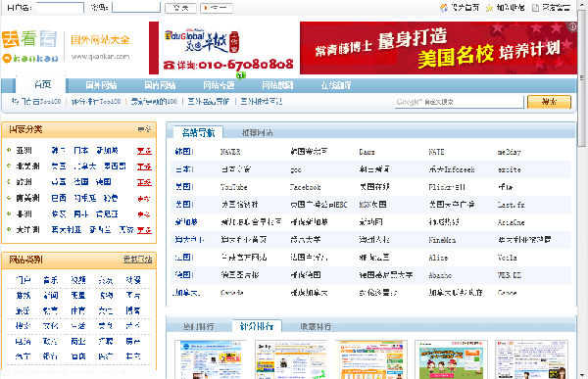Click the 去看看 qkankan site logo
The height and width of the screenshot is (379, 588).
tap(30, 47)
